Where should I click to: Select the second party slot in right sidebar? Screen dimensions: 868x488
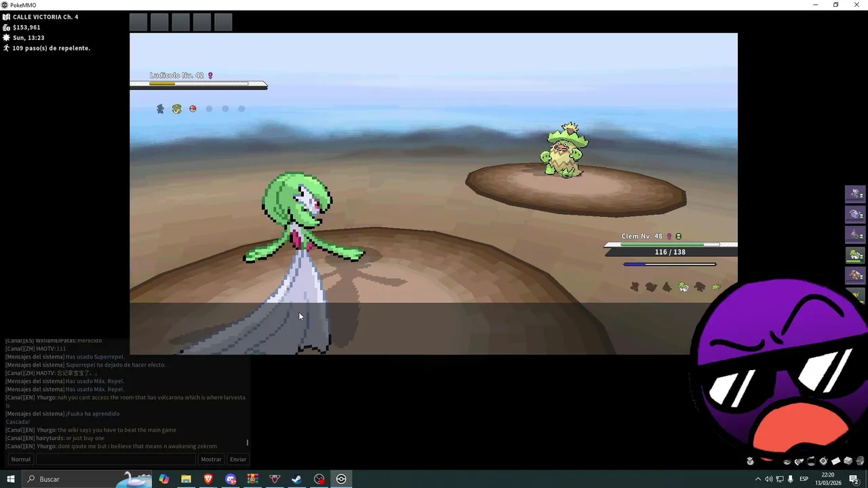(x=854, y=214)
